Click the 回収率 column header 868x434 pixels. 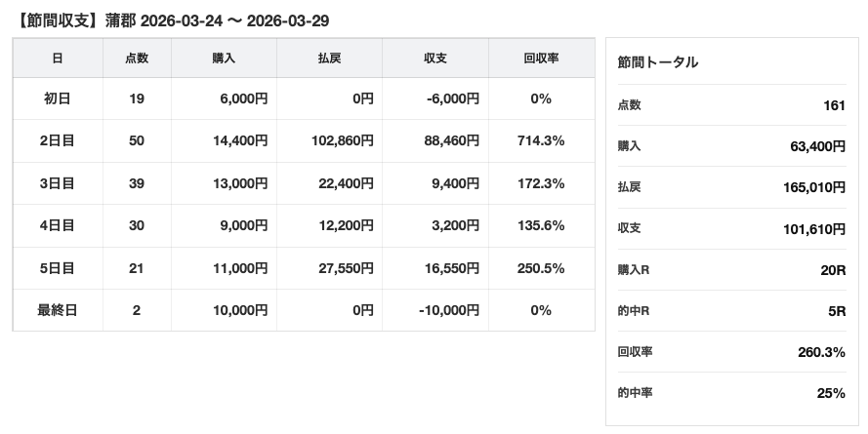click(541, 59)
